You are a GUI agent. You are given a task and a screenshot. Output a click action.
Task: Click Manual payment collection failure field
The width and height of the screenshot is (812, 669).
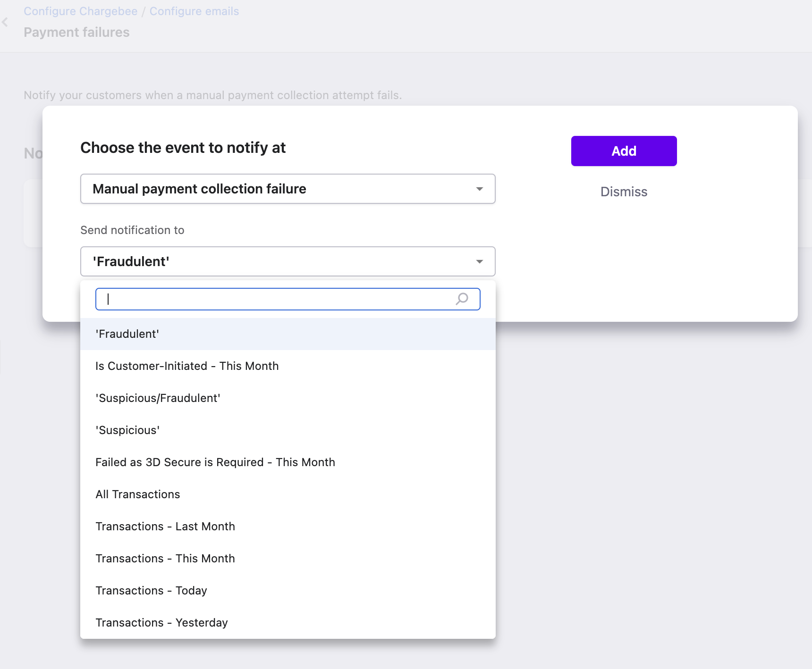[x=279, y=189]
